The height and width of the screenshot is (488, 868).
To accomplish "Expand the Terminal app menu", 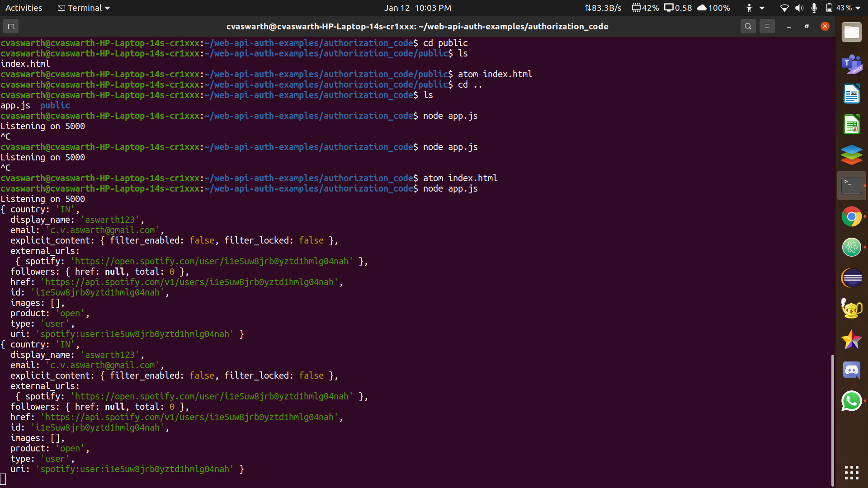I will [84, 8].
